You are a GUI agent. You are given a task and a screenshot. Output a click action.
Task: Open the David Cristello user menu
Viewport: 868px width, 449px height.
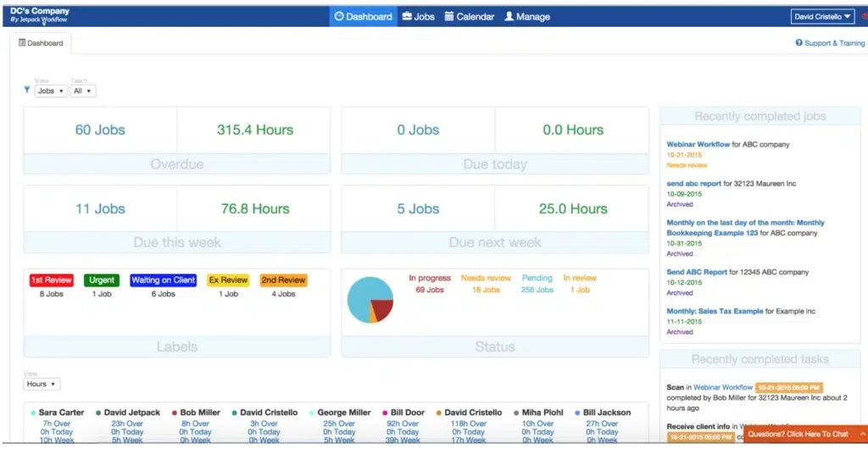(822, 16)
